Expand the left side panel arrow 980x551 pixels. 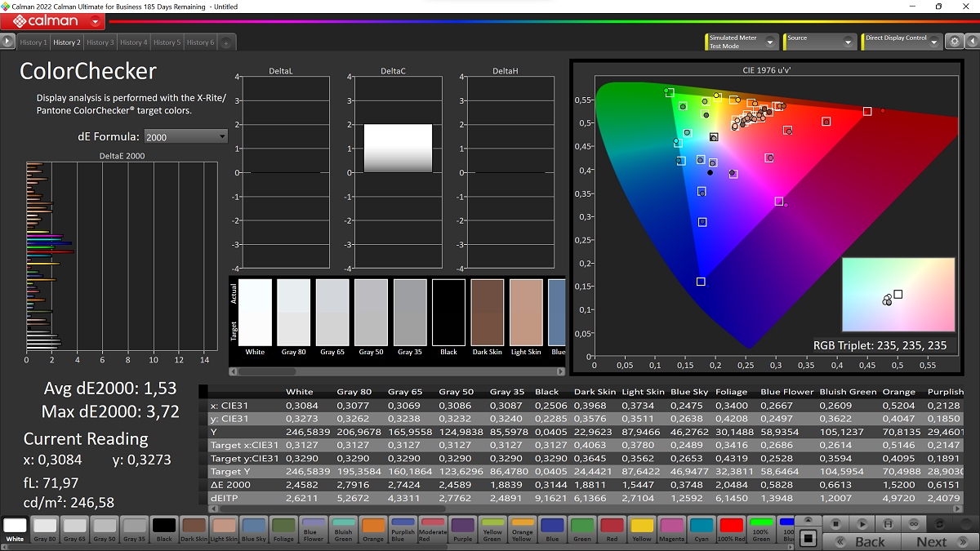(x=7, y=42)
